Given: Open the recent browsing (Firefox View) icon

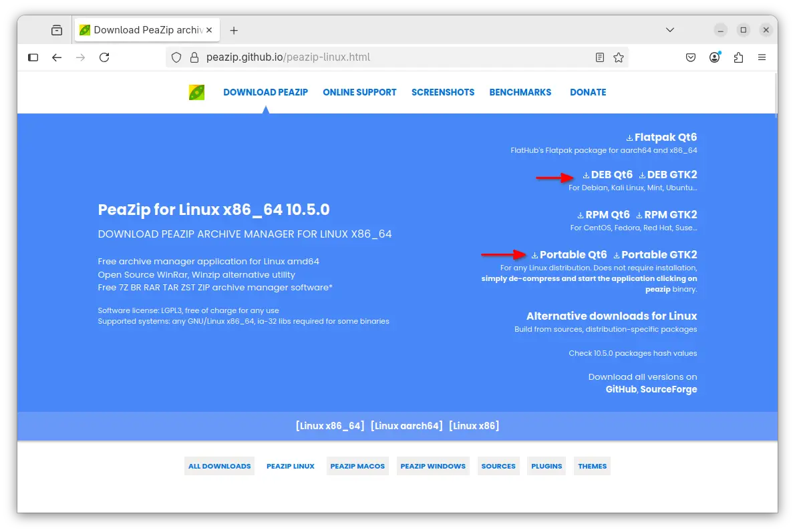Looking at the screenshot, I should point(57,31).
